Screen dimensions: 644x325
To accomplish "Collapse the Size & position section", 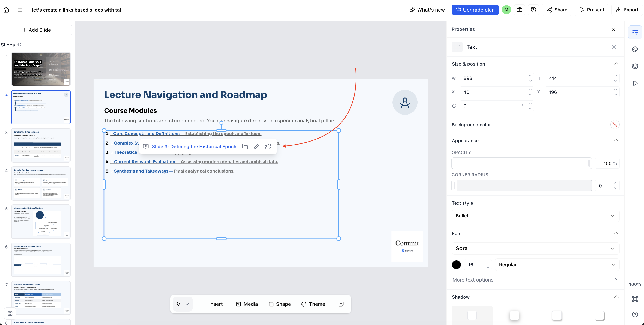I will coord(616,64).
